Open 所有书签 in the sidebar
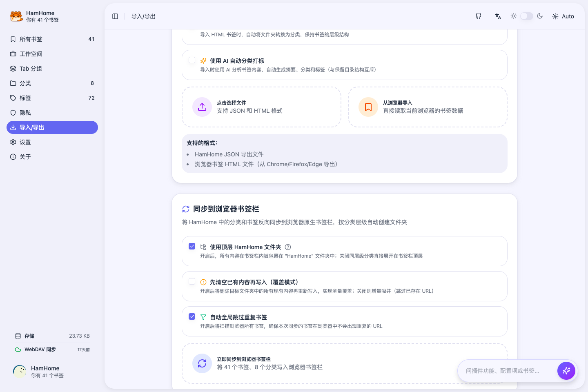Viewport: 588px width, 392px height. [x=52, y=39]
